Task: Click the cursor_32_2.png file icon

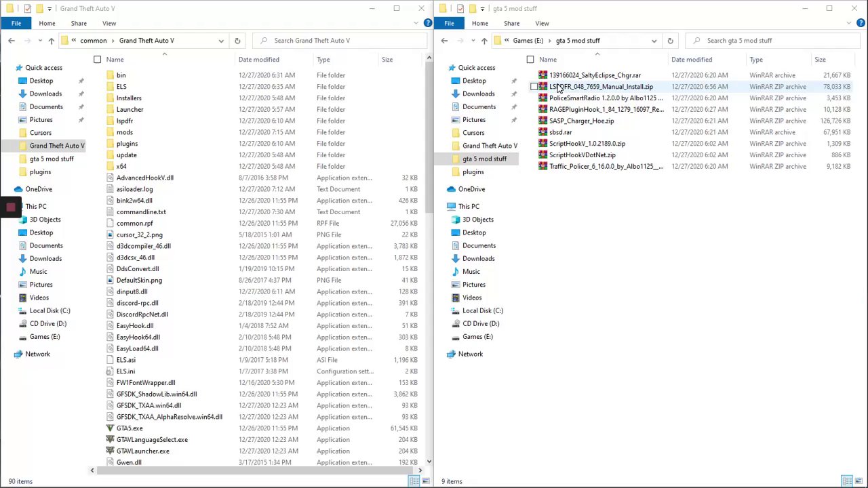Action: coord(110,235)
